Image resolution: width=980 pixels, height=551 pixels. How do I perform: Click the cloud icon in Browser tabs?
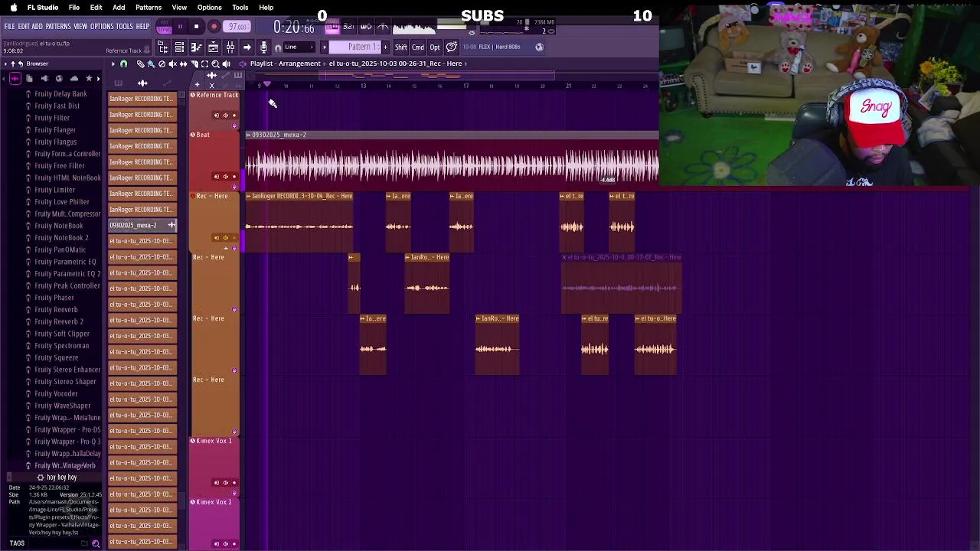(x=74, y=78)
